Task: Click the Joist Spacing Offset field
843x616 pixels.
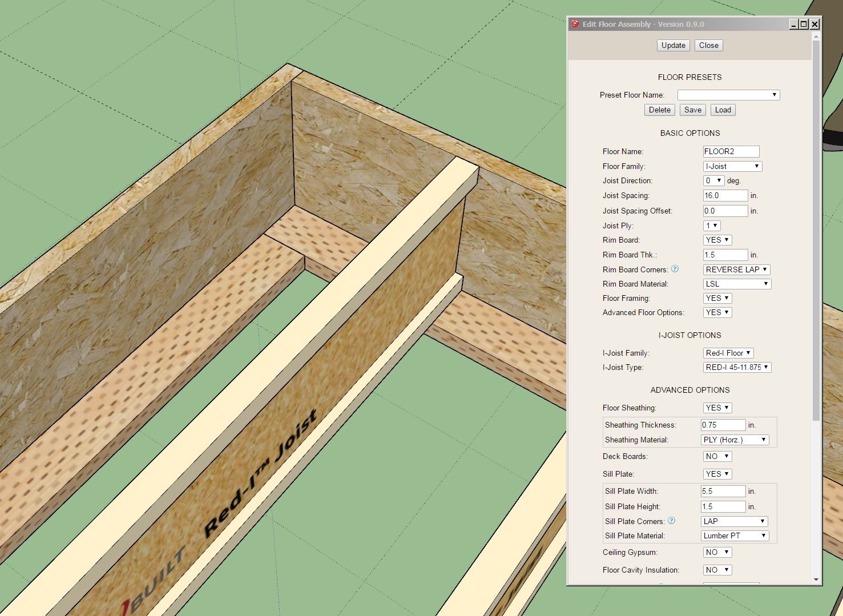Action: coord(725,211)
